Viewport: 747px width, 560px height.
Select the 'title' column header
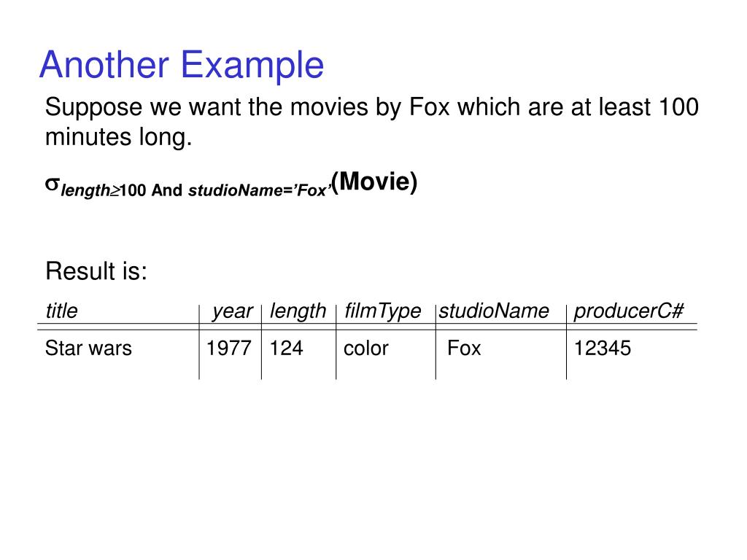tap(61, 311)
